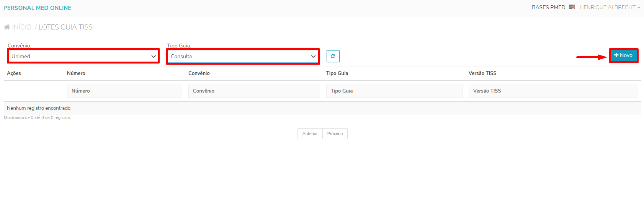Click the BASES PMED database icon

572,7
